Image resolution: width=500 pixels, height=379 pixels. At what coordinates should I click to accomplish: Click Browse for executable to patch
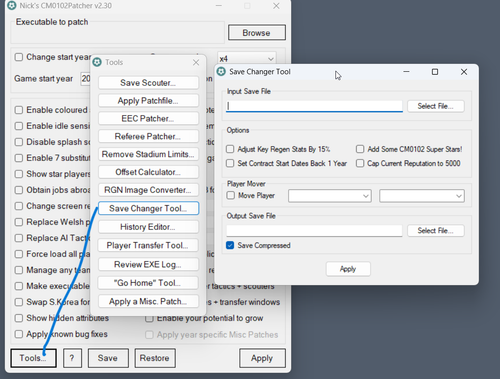(x=257, y=33)
